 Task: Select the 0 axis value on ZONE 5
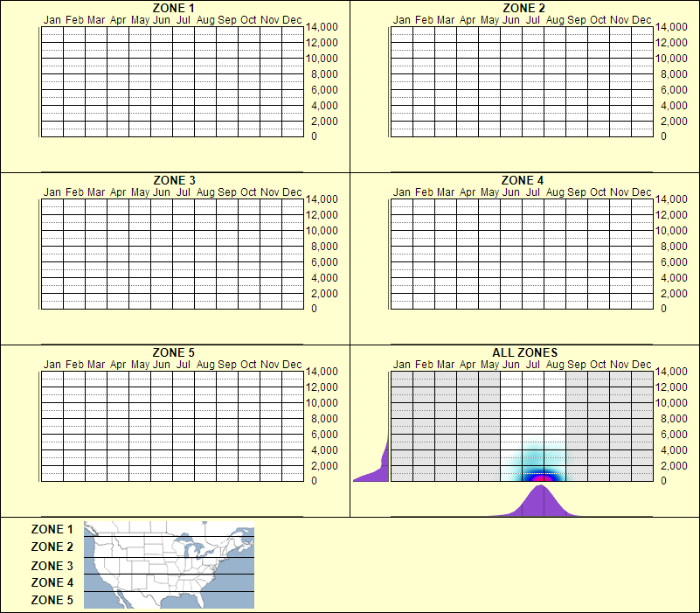tap(312, 479)
